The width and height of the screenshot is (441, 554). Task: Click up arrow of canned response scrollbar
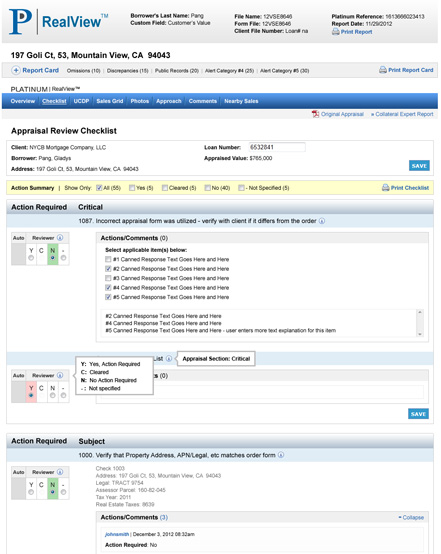click(420, 312)
